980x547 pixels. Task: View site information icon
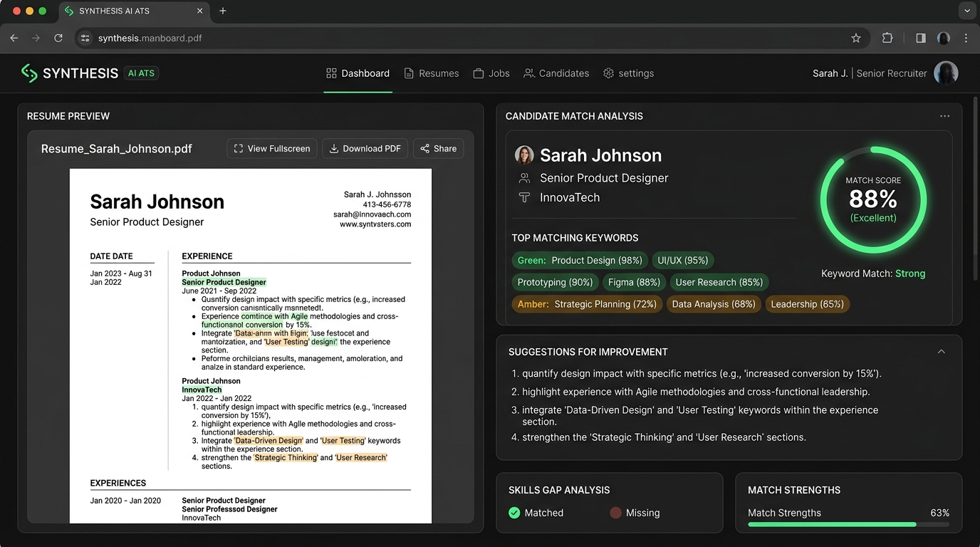coord(85,38)
